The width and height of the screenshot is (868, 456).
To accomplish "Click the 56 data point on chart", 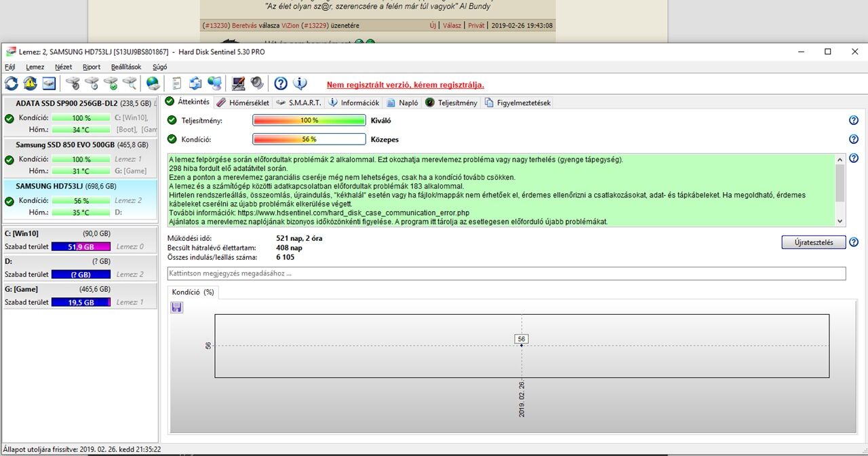I will [521, 345].
